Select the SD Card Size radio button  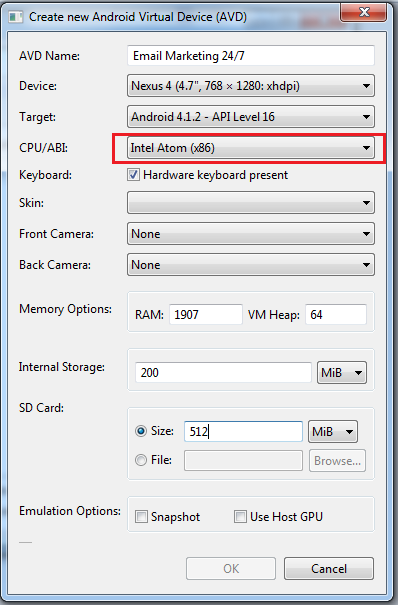tap(141, 431)
